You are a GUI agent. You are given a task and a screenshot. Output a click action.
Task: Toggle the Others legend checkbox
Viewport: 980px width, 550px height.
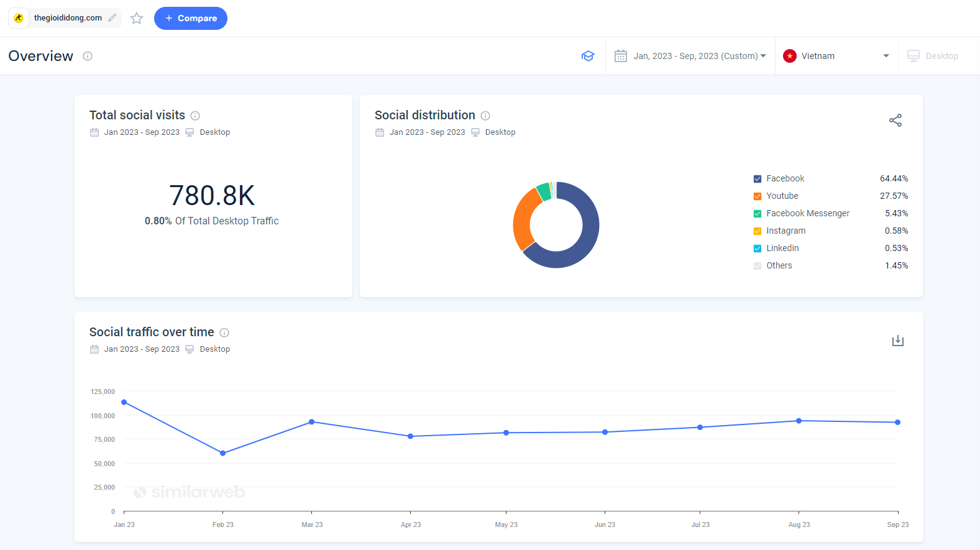click(x=758, y=266)
